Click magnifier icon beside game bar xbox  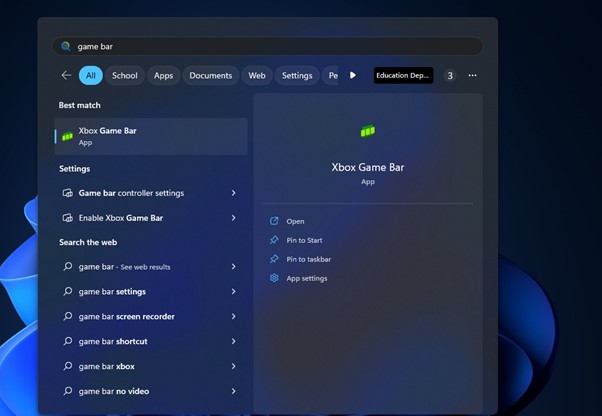point(68,366)
